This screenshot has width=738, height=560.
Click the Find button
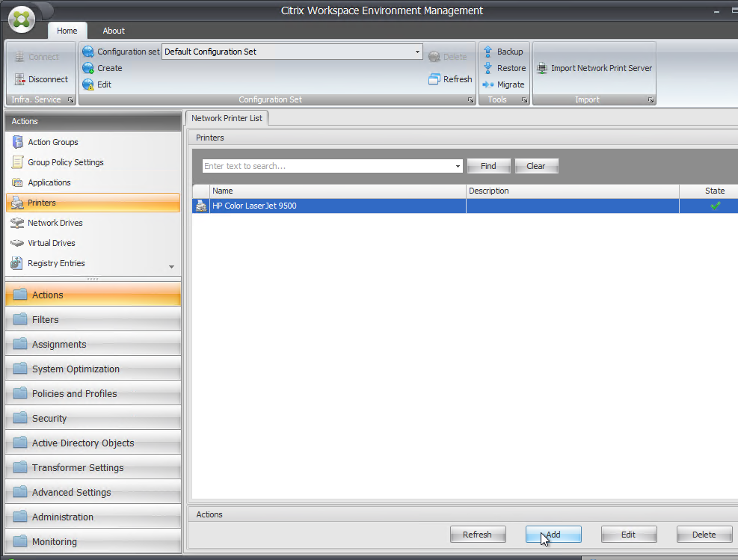[x=488, y=166]
